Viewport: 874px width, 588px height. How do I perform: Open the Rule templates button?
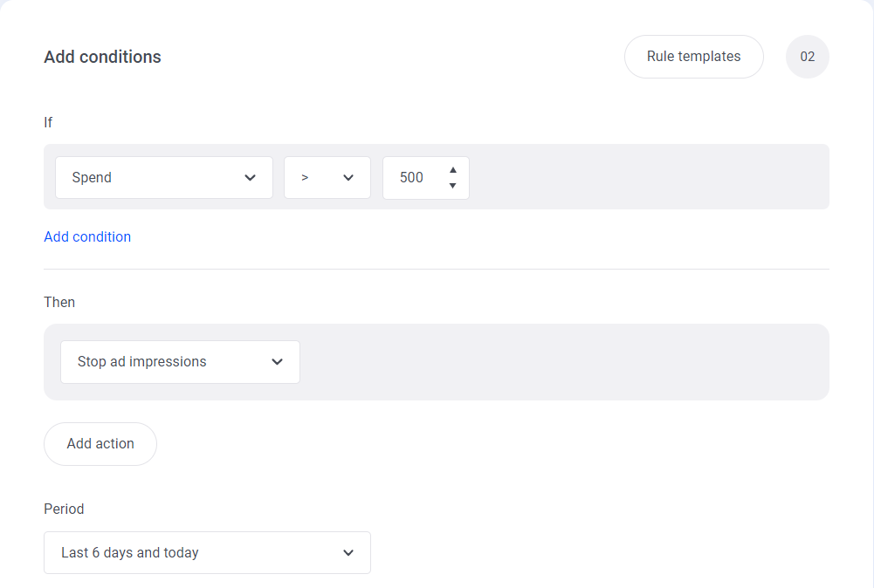click(693, 57)
